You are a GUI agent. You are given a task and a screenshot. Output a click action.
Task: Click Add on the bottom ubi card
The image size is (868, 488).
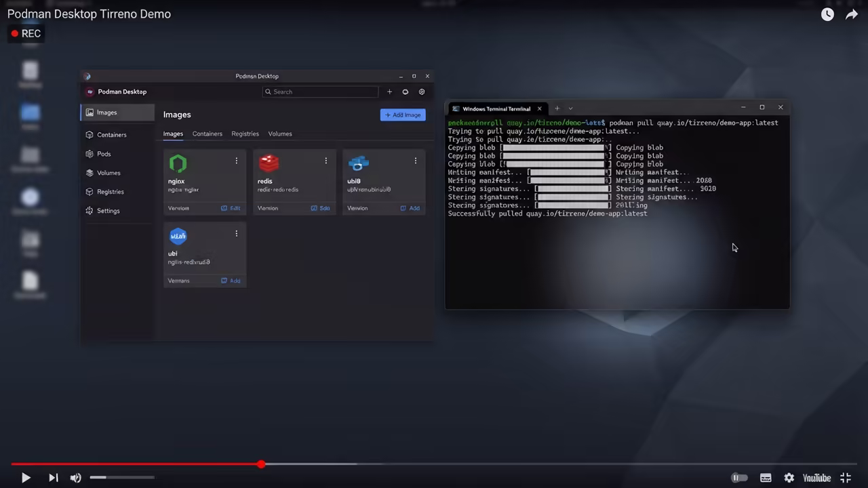click(x=231, y=281)
